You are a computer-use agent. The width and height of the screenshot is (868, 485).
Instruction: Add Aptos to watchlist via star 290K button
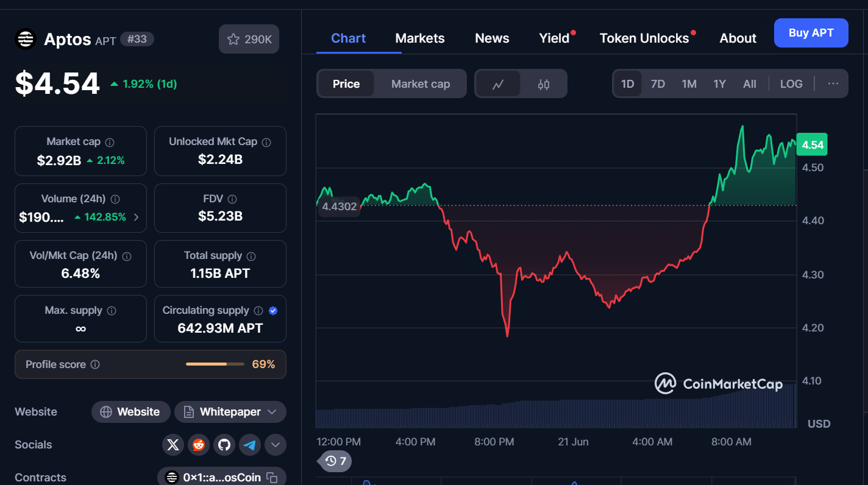[x=249, y=39]
